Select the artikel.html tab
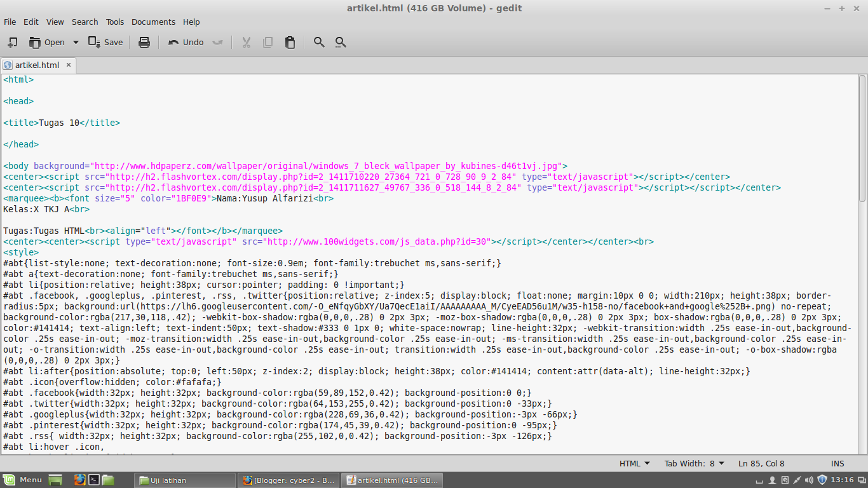Screen dimensions: 868x488 36,64
